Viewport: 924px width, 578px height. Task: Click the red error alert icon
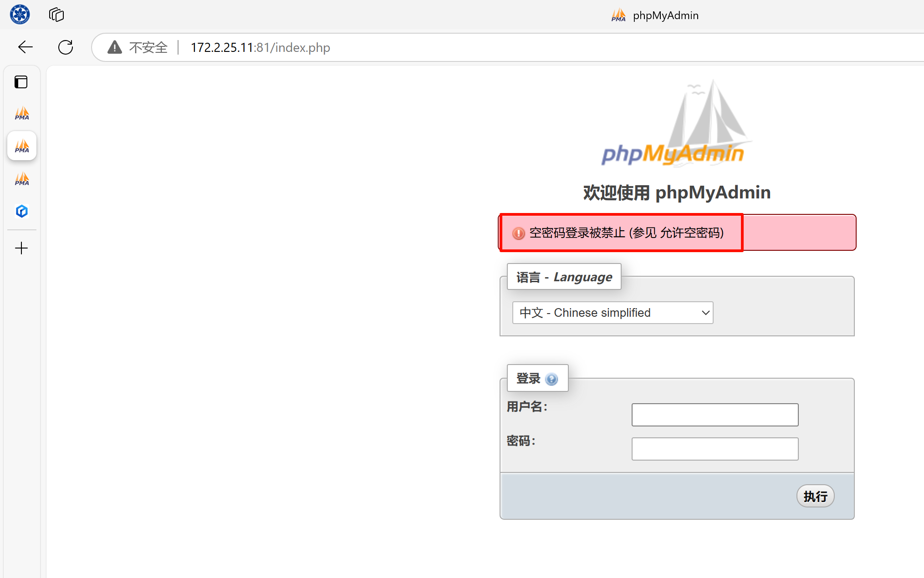pos(518,233)
